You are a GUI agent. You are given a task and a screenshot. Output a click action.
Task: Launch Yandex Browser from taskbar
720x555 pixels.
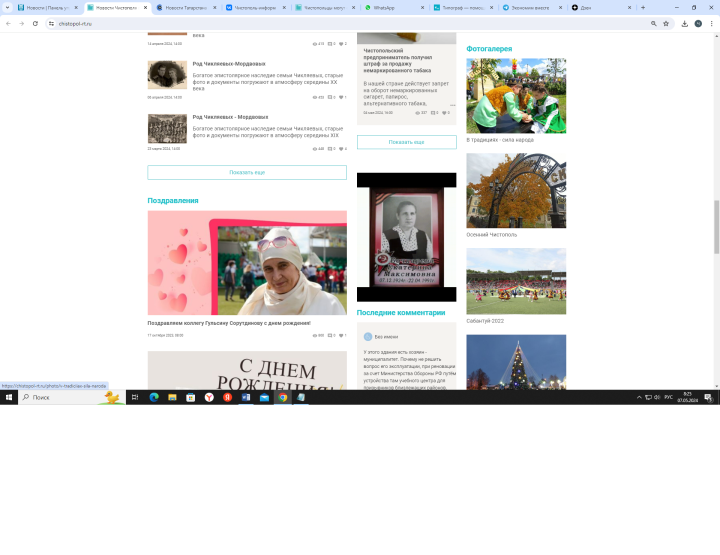(x=209, y=397)
